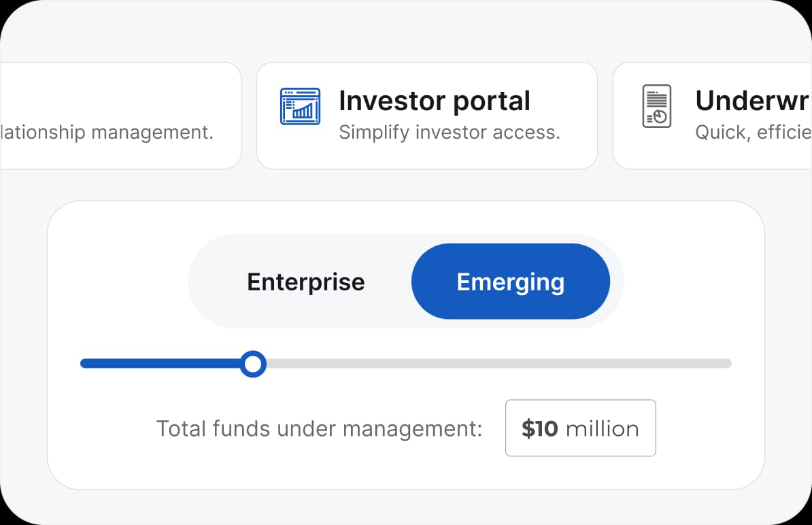Click the "Total funds under management:" label
This screenshot has width=812, height=525.
(319, 429)
